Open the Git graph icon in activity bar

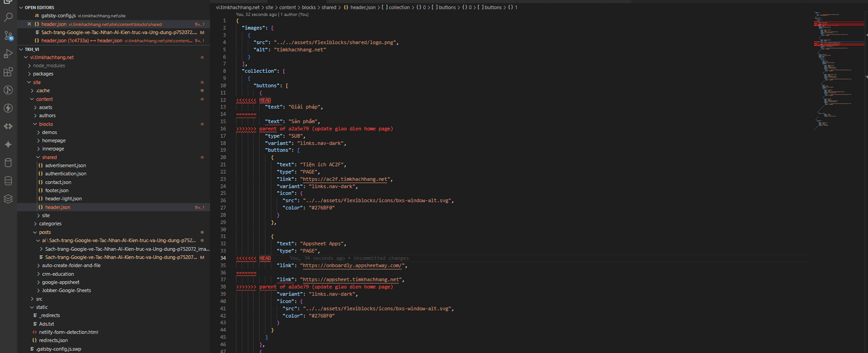tap(8, 90)
